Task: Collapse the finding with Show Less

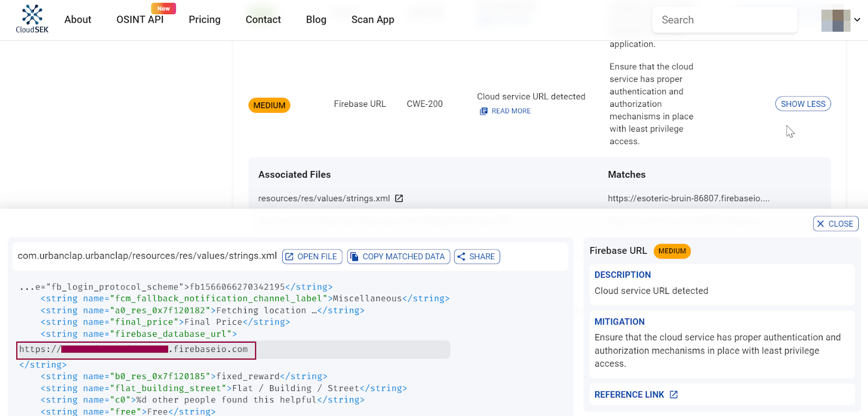Action: coord(803,104)
